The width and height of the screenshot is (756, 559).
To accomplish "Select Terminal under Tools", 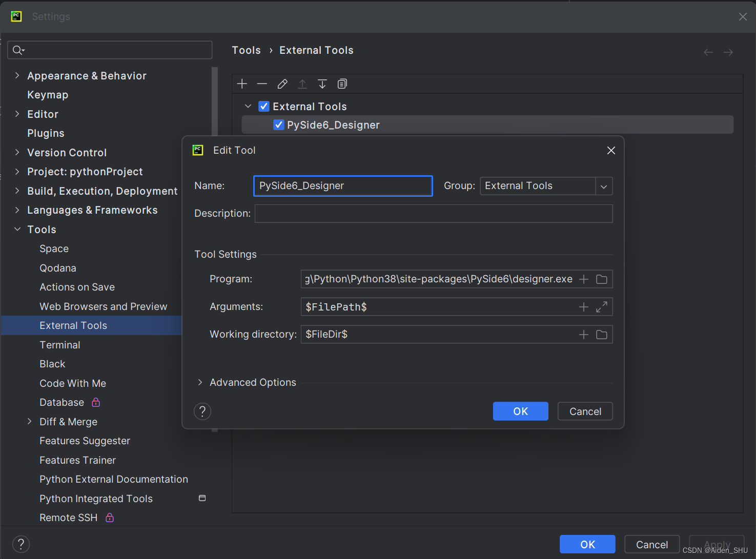I will pyautogui.click(x=60, y=345).
